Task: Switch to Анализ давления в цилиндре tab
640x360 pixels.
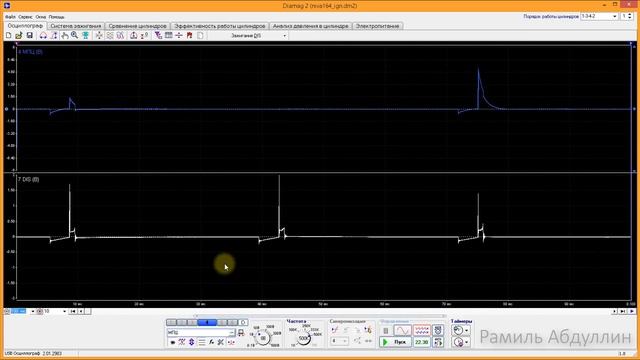Action: tap(311, 26)
